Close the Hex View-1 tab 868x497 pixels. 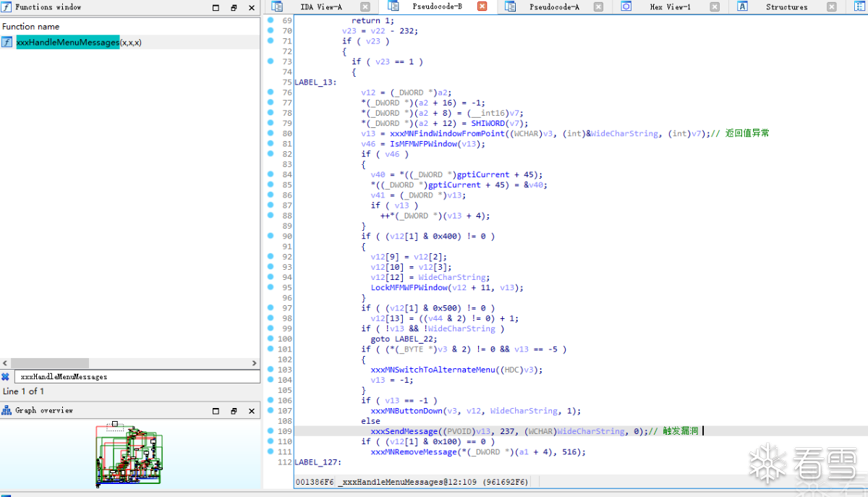pos(715,7)
